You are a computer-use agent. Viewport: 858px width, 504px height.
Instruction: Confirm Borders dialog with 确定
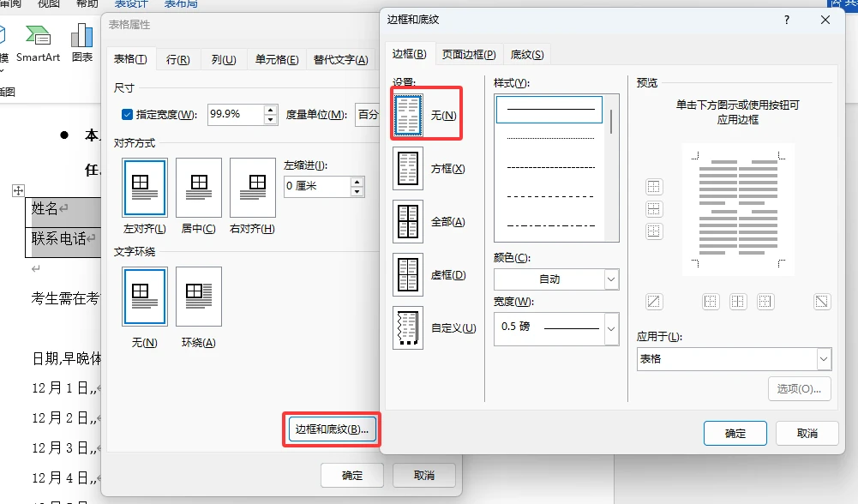[735, 434]
